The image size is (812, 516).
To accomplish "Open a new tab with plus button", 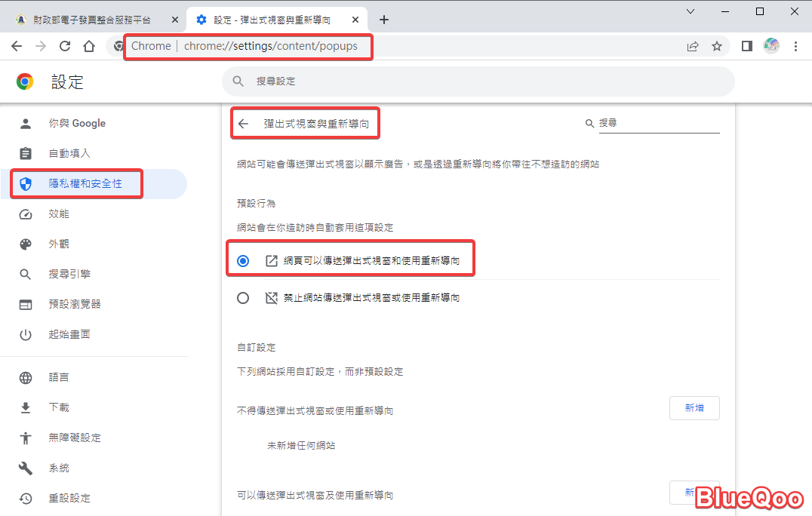I will point(384,20).
